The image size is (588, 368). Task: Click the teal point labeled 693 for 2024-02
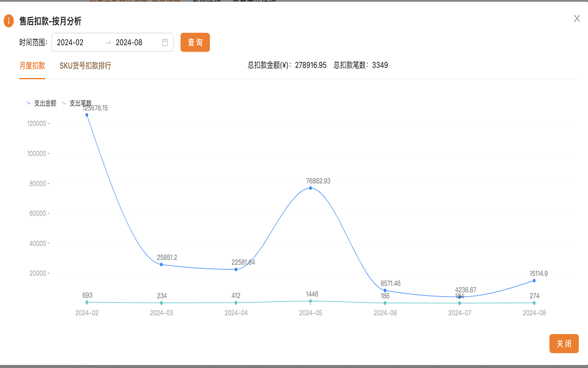coord(87,303)
